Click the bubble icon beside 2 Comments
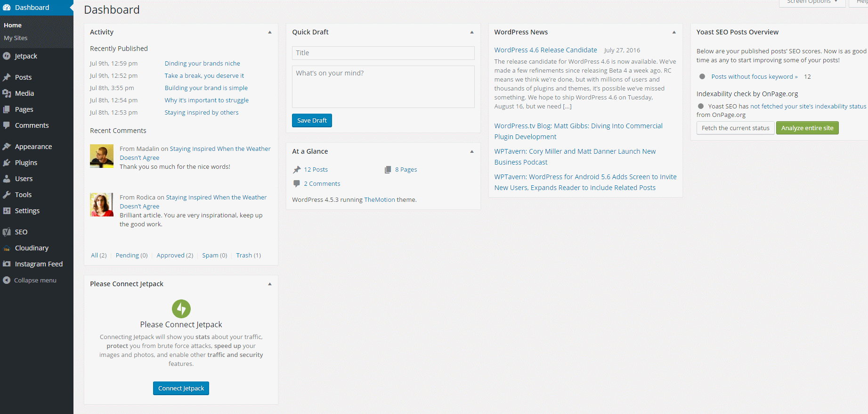 coord(297,183)
